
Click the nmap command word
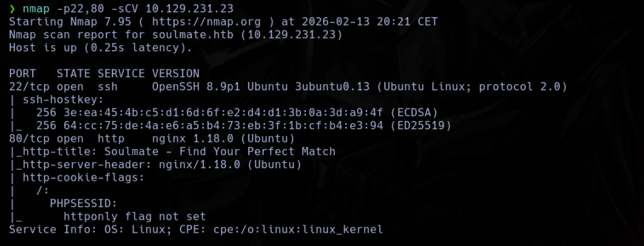pos(36,9)
